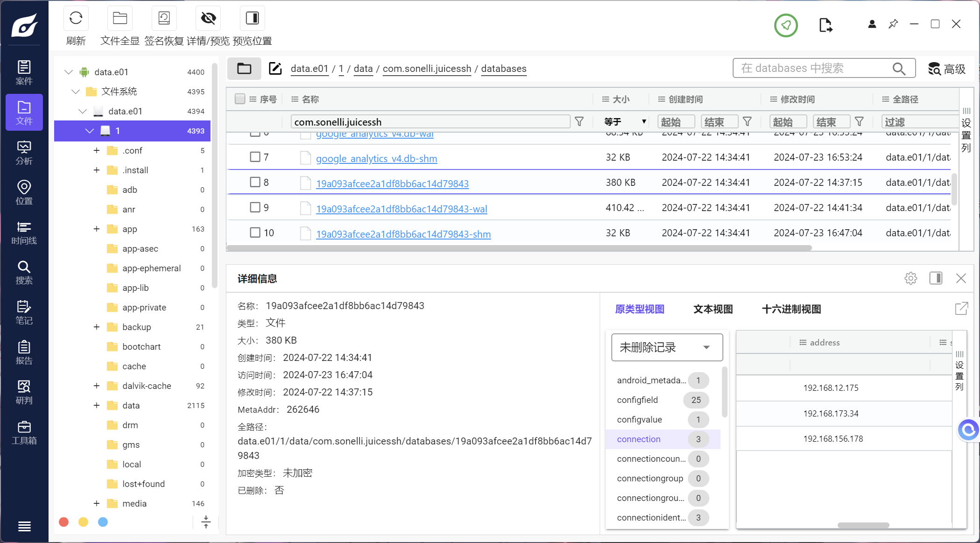Open file 19a093afcee2a1df8bb6ac14d79843-wal
Image resolution: width=980 pixels, height=543 pixels.
401,209
